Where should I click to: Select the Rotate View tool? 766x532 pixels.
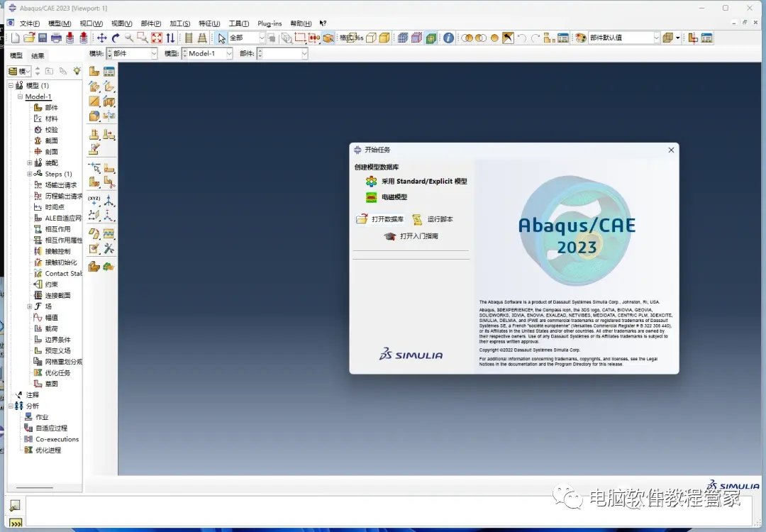[116, 38]
